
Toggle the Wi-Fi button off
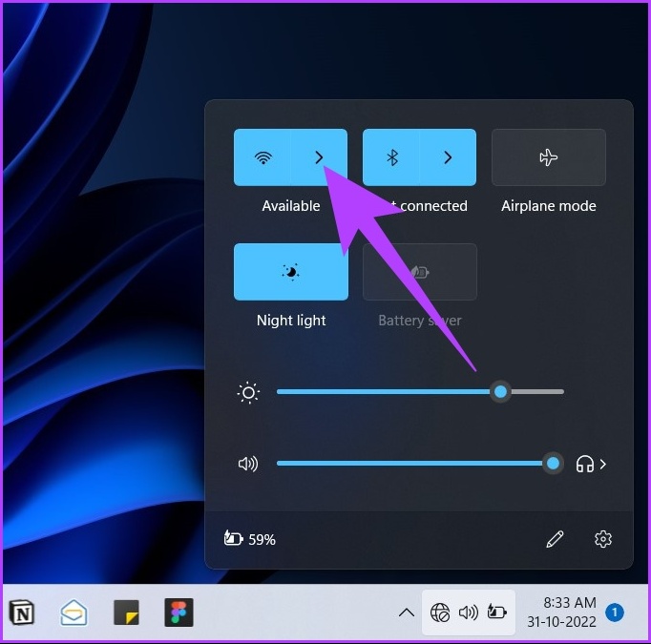tap(262, 157)
